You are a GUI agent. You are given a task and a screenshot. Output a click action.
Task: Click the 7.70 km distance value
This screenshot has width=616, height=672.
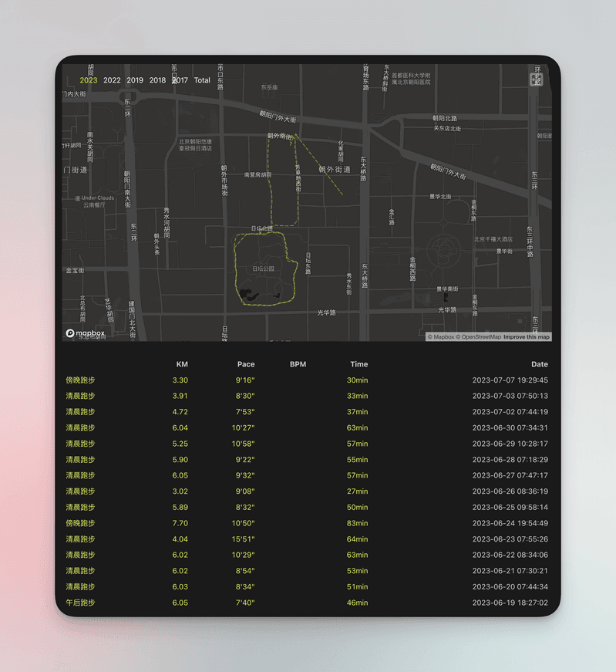pyautogui.click(x=180, y=523)
